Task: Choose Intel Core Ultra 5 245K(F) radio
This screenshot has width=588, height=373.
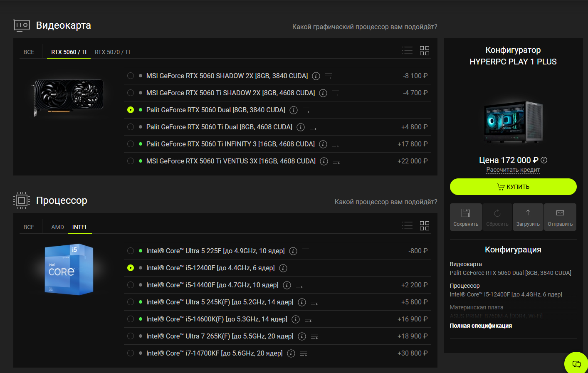Action: pyautogui.click(x=131, y=302)
